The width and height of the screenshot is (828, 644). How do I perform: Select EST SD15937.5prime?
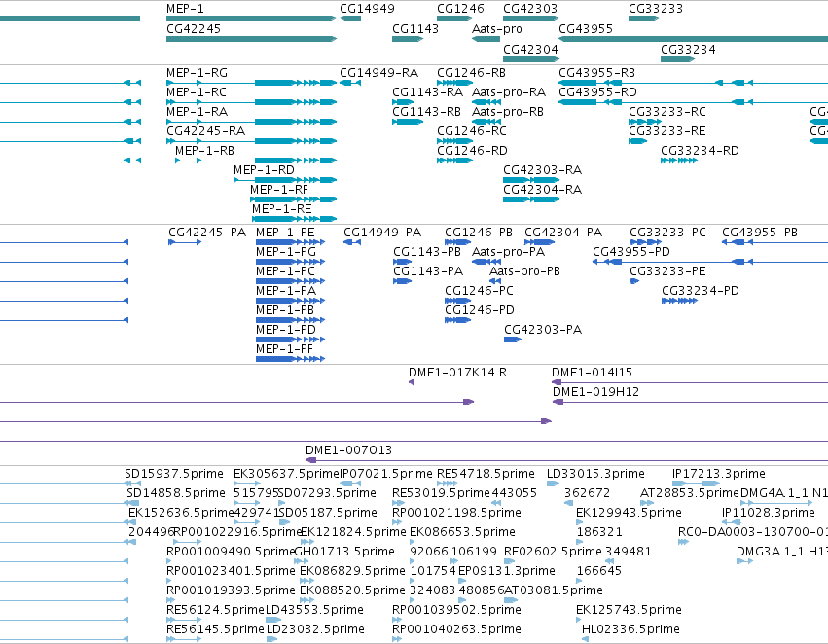tap(133, 483)
